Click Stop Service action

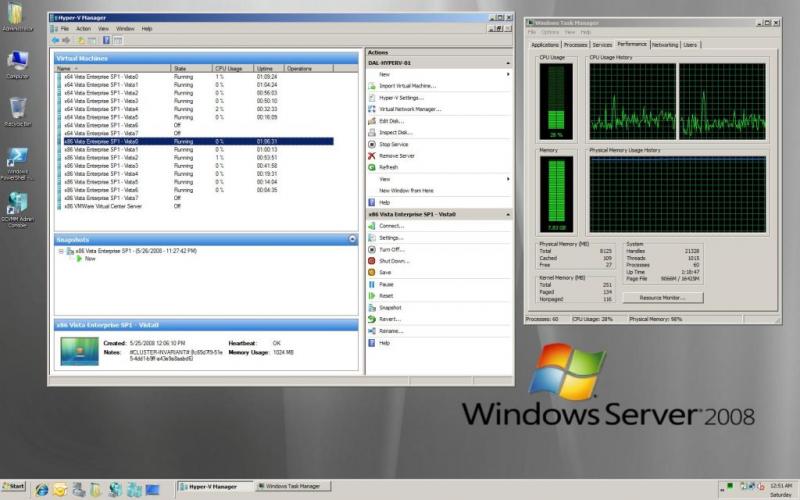393,144
